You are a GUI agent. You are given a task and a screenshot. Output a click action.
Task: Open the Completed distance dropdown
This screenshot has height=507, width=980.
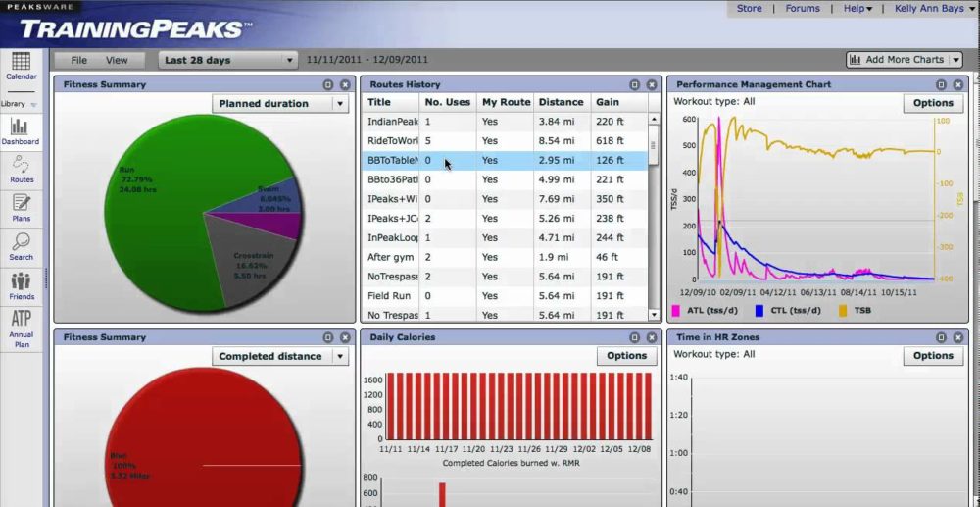tap(279, 356)
